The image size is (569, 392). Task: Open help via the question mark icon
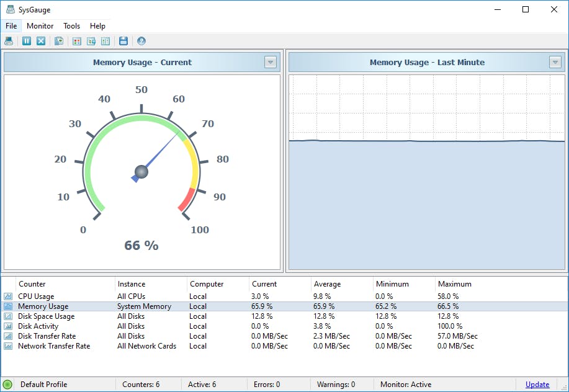tap(141, 41)
